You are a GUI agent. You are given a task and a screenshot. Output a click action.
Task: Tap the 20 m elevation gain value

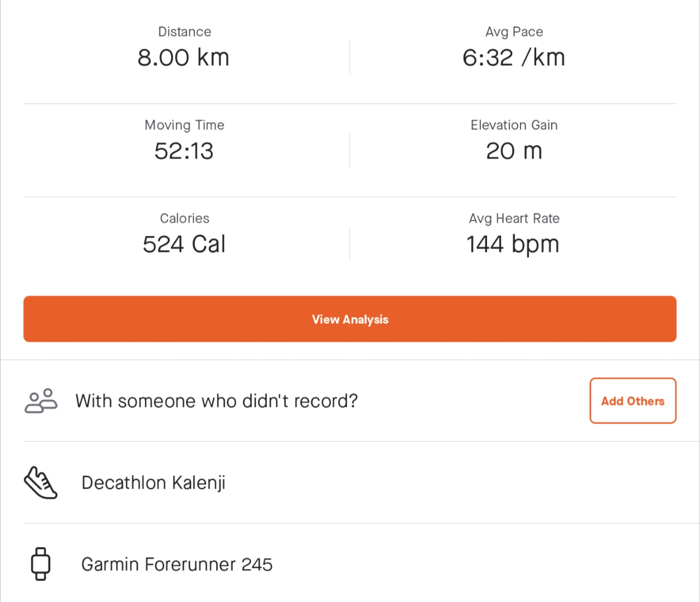click(514, 151)
